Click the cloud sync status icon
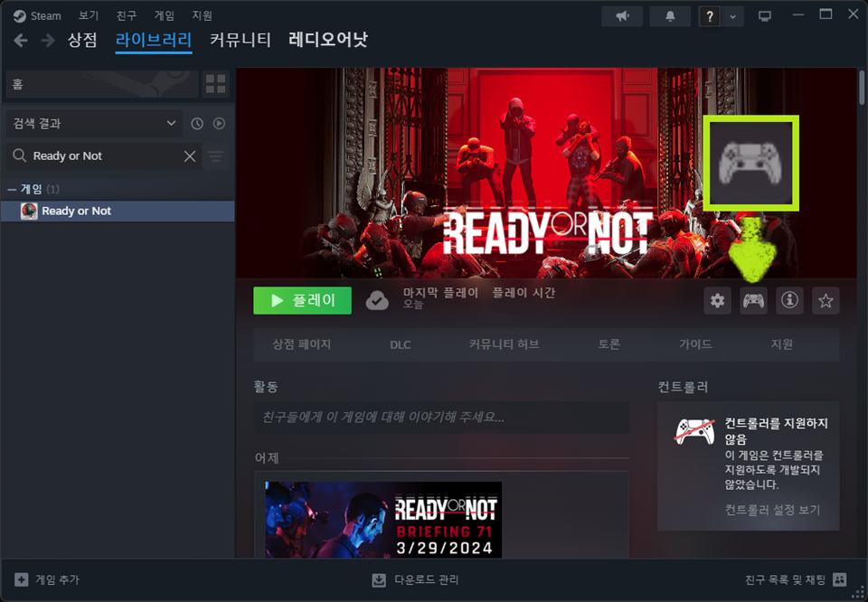The image size is (868, 602). [x=377, y=300]
